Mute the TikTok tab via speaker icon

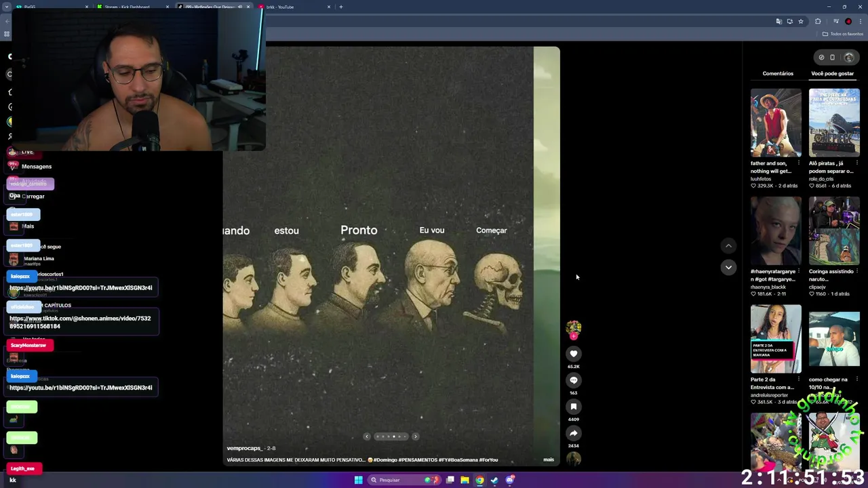pos(239,7)
